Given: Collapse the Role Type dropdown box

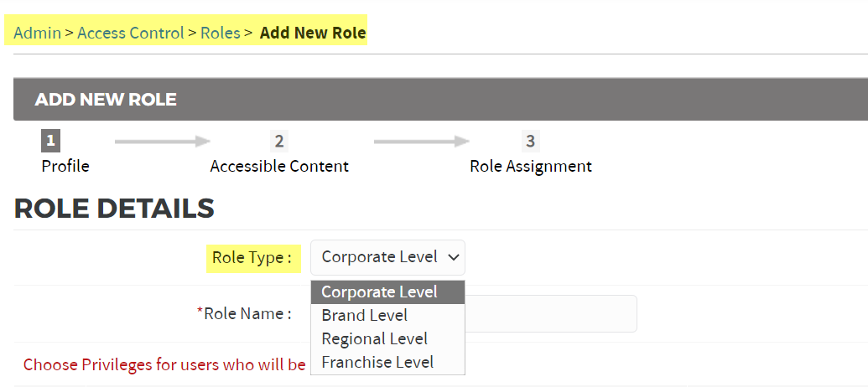Looking at the screenshot, I should point(387,257).
